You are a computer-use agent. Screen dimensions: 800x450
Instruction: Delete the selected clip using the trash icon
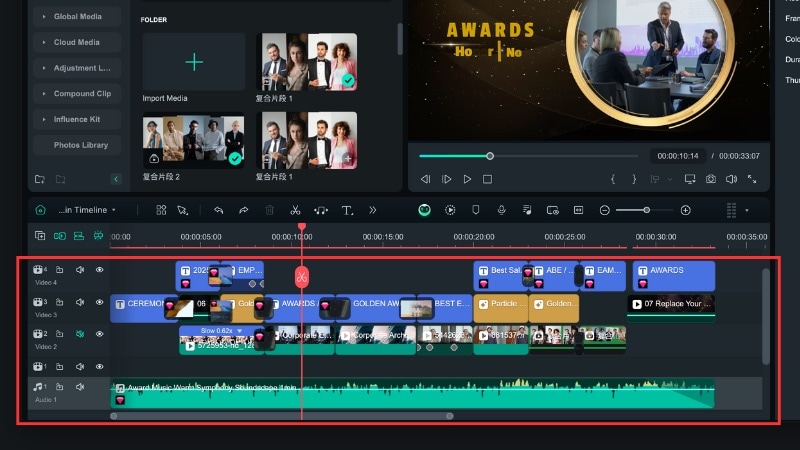coord(269,210)
